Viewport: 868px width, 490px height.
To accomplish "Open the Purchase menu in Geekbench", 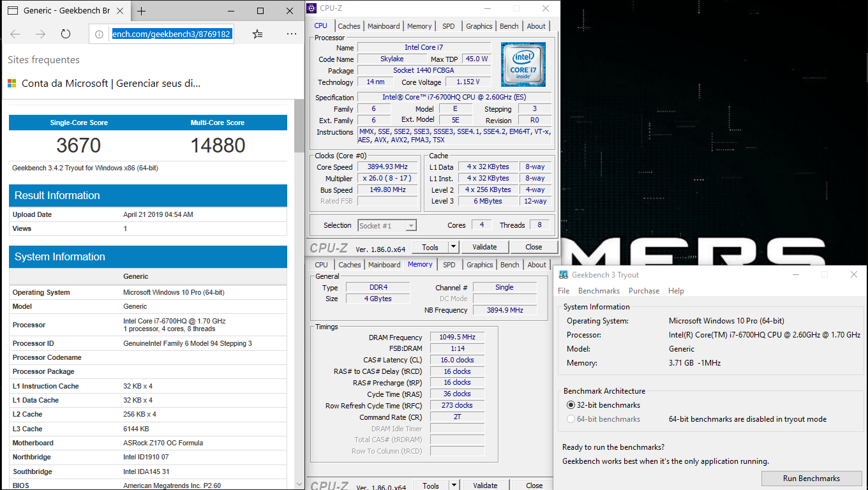I will tap(644, 291).
